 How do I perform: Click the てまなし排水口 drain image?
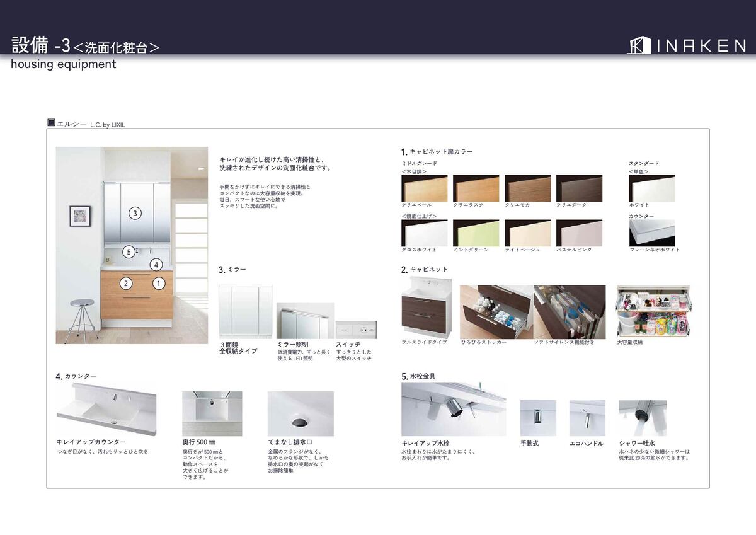(301, 414)
